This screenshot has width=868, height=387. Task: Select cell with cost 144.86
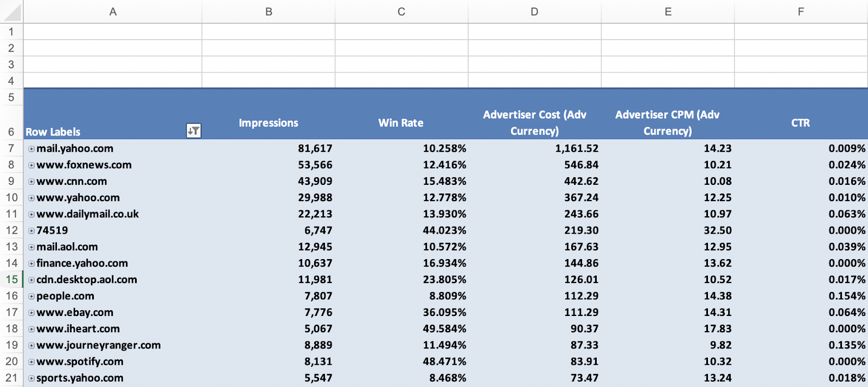(x=534, y=263)
